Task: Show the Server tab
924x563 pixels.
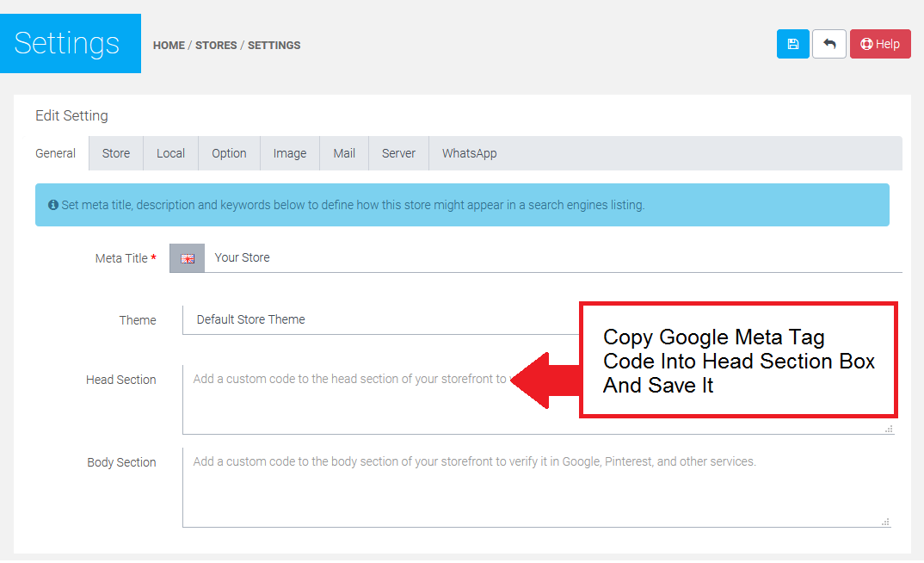Action: [398, 153]
